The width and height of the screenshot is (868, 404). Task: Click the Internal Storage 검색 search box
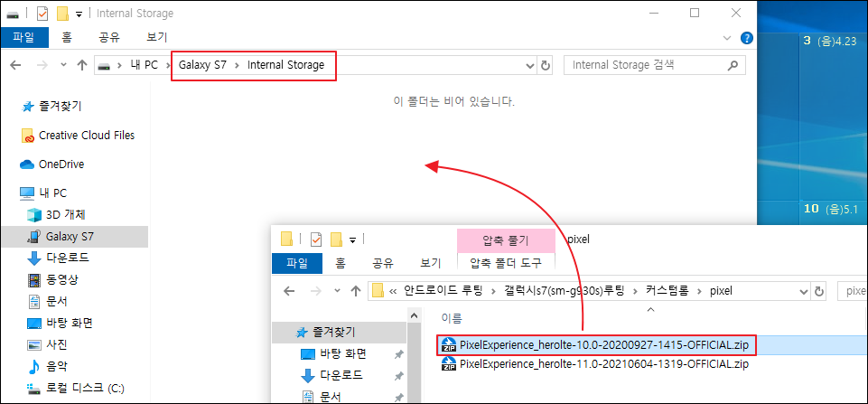tap(654, 65)
